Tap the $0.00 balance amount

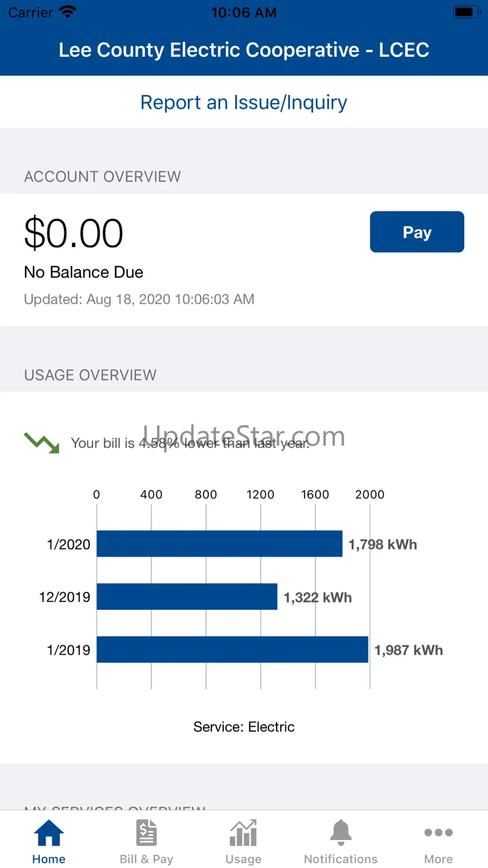click(74, 233)
